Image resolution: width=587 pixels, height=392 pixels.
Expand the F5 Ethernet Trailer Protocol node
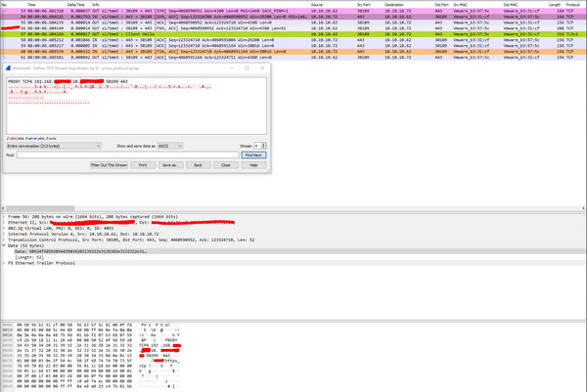pos(4,263)
